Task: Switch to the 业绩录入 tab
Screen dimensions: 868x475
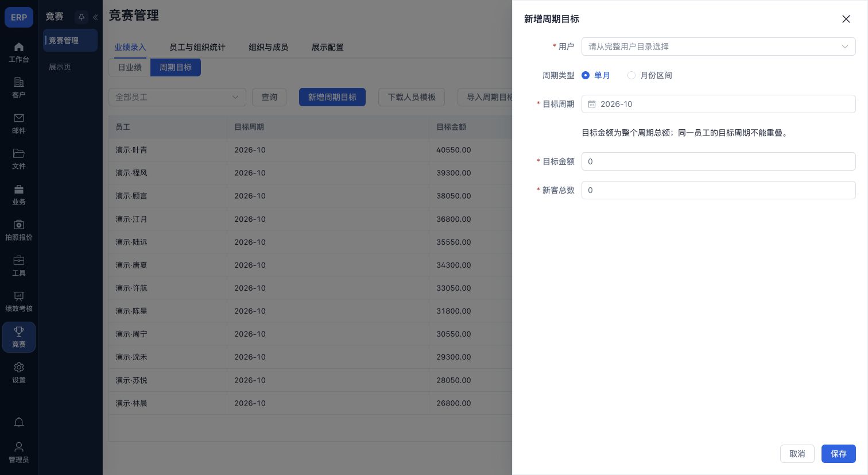Action: (130, 47)
